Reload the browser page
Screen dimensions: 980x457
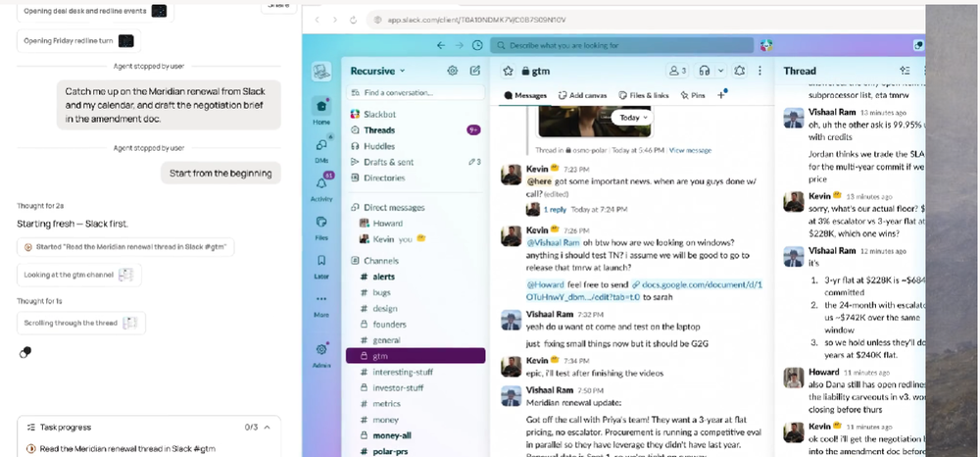[x=353, y=20]
